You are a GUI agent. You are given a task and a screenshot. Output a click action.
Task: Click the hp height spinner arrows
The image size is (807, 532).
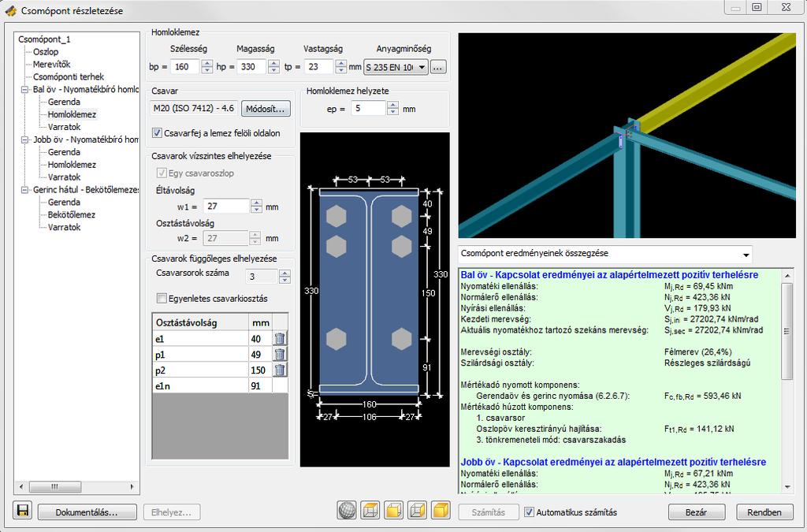click(273, 66)
